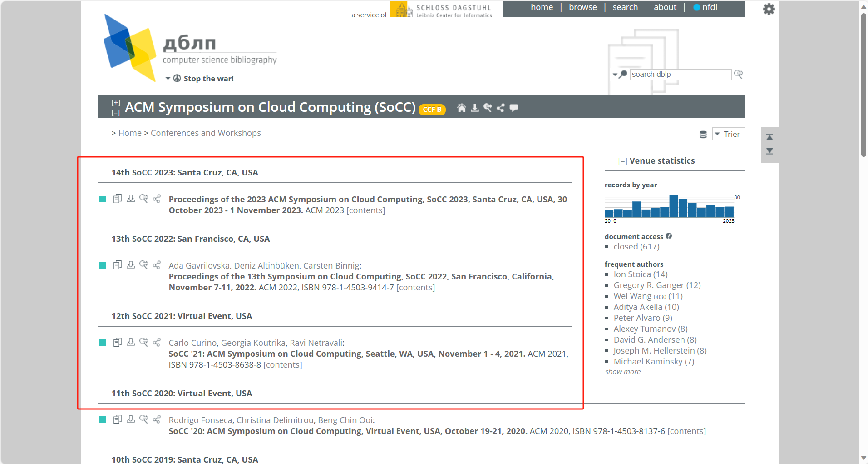
Task: Open author Gregory R. Ganger
Action: 649,285
